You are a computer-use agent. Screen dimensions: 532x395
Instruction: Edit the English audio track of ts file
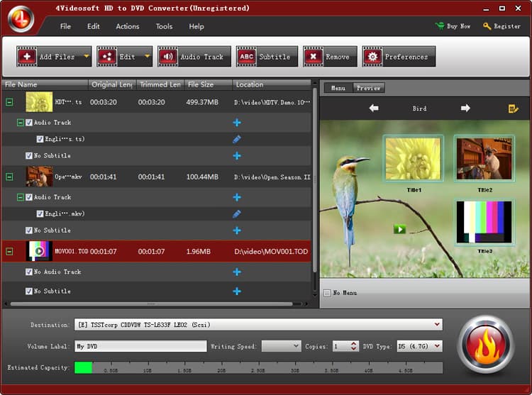pos(237,139)
